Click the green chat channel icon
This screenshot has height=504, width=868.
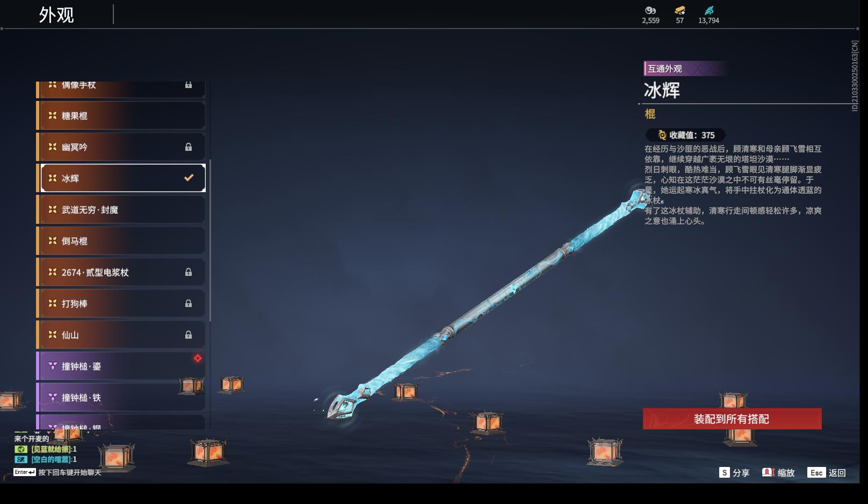click(x=20, y=449)
